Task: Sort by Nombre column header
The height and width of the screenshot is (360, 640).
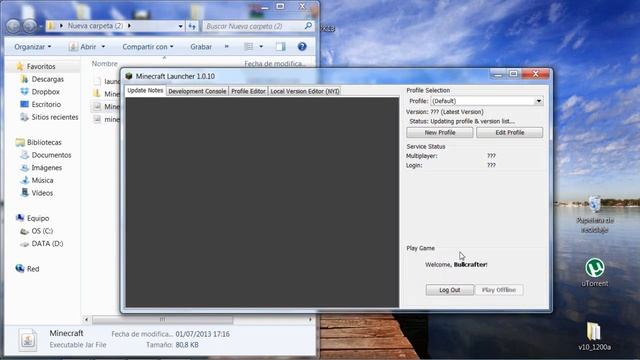Action: (104, 64)
